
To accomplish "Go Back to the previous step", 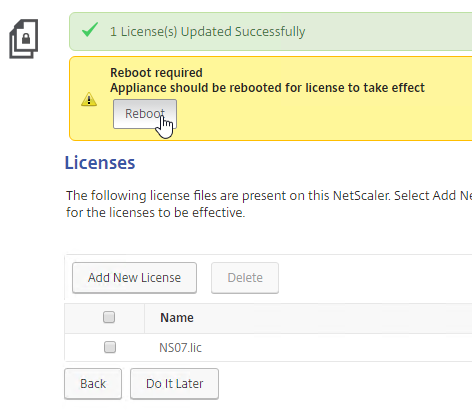I will [x=93, y=384].
